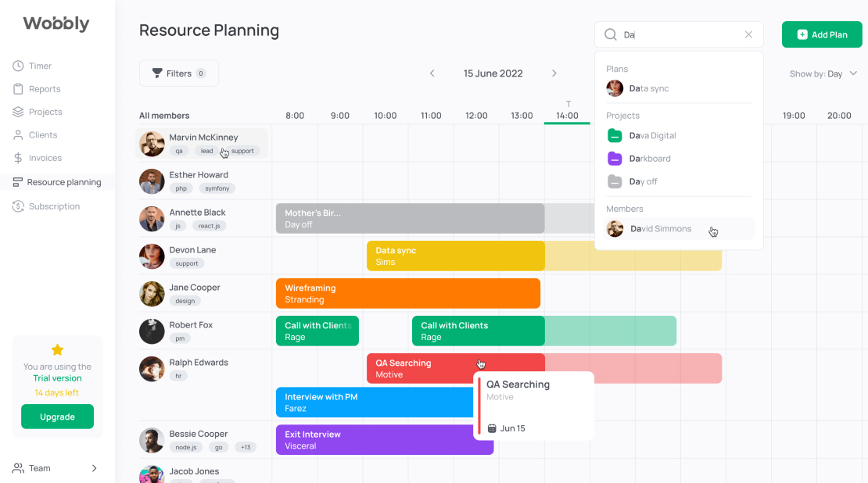868x483 pixels.
Task: Click Devon Lane's avatar
Action: point(152,256)
